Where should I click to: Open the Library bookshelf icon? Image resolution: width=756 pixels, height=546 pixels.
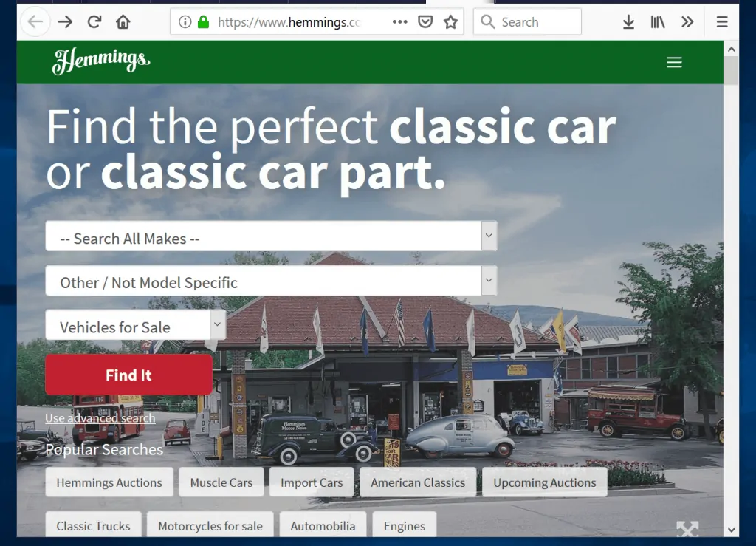pos(658,21)
